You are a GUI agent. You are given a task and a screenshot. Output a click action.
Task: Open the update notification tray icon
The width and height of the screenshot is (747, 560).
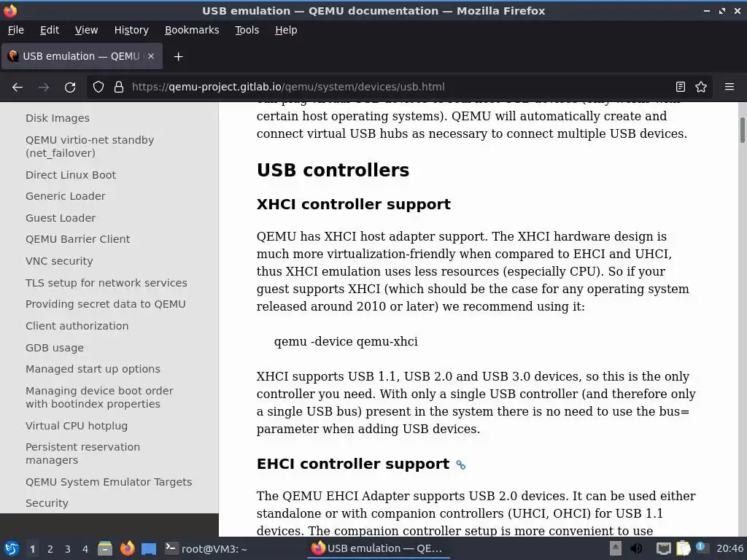pyautogui.click(x=701, y=548)
